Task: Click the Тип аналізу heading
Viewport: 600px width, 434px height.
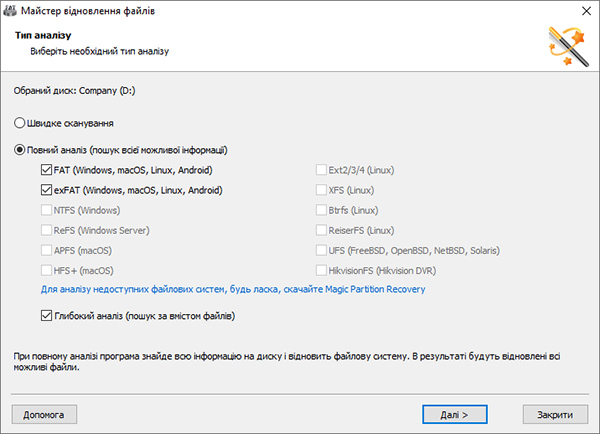Action: coord(43,35)
